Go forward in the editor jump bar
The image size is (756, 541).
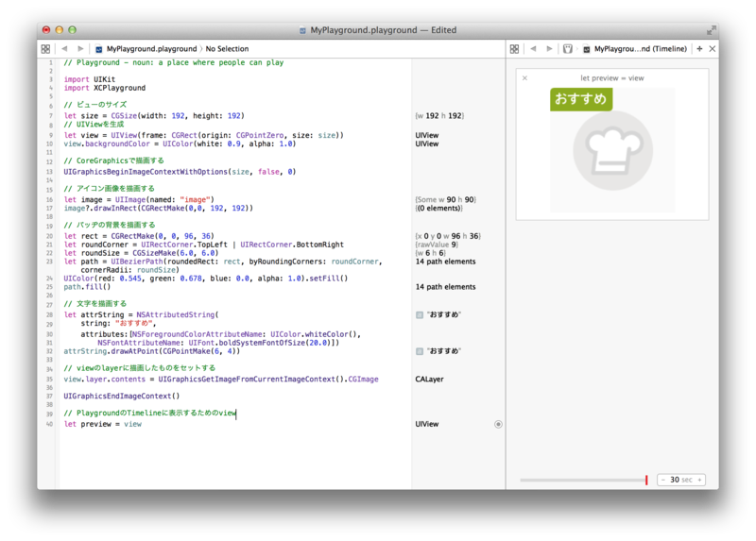tap(80, 49)
